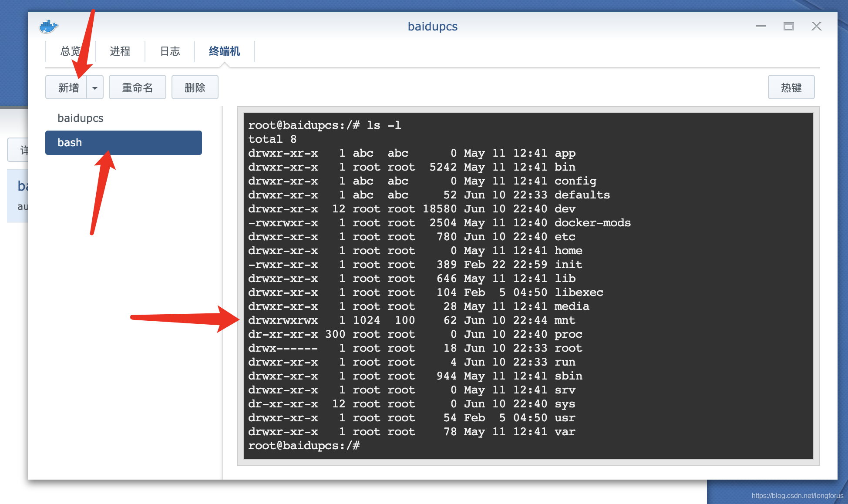Click the partially hidden button behind the window on left

click(x=18, y=150)
